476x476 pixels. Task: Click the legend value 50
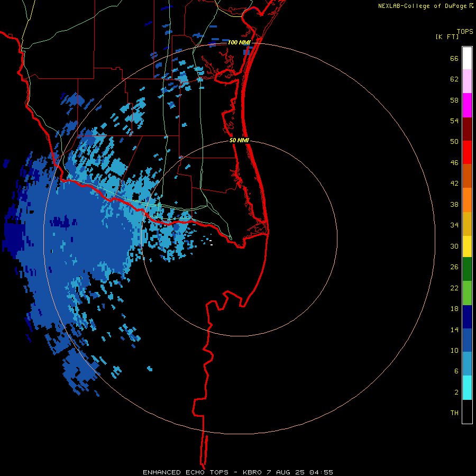(x=454, y=142)
